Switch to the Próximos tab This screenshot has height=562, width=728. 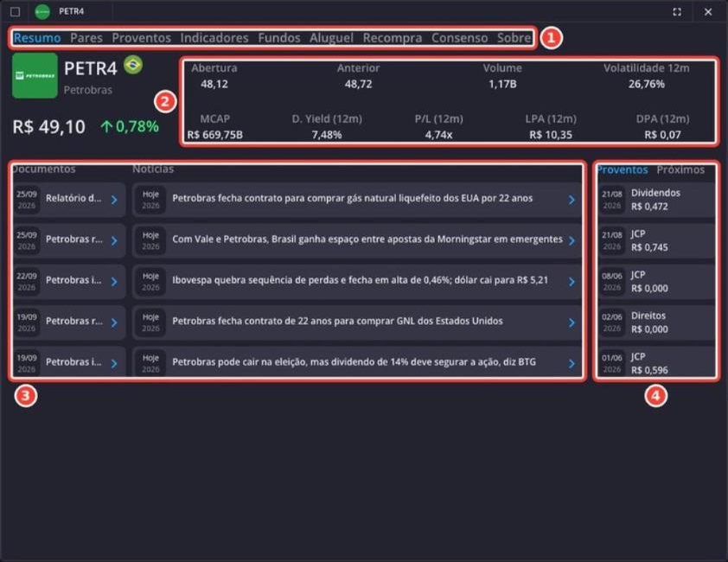click(x=680, y=169)
